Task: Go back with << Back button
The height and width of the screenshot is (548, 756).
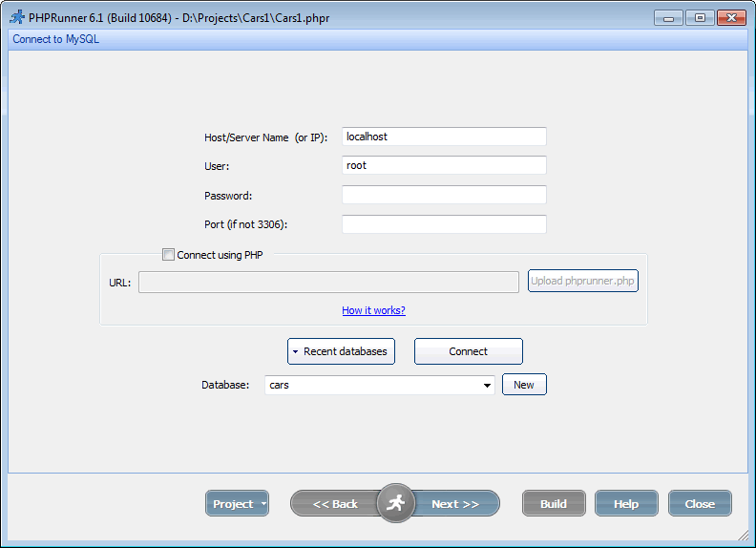Action: click(x=336, y=504)
